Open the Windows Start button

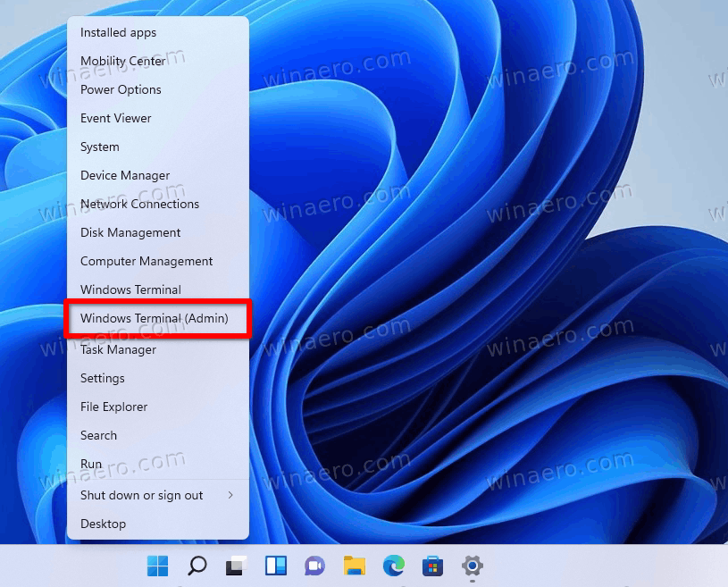[158, 566]
